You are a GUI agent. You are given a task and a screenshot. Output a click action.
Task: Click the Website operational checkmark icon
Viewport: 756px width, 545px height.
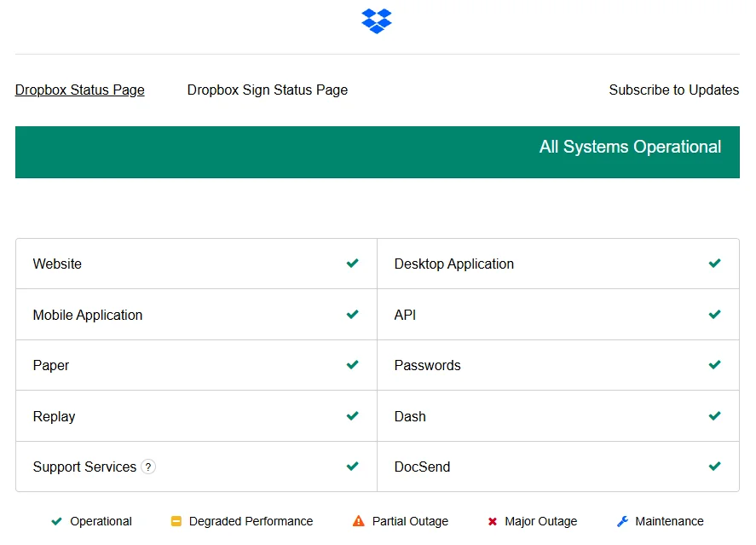351,264
